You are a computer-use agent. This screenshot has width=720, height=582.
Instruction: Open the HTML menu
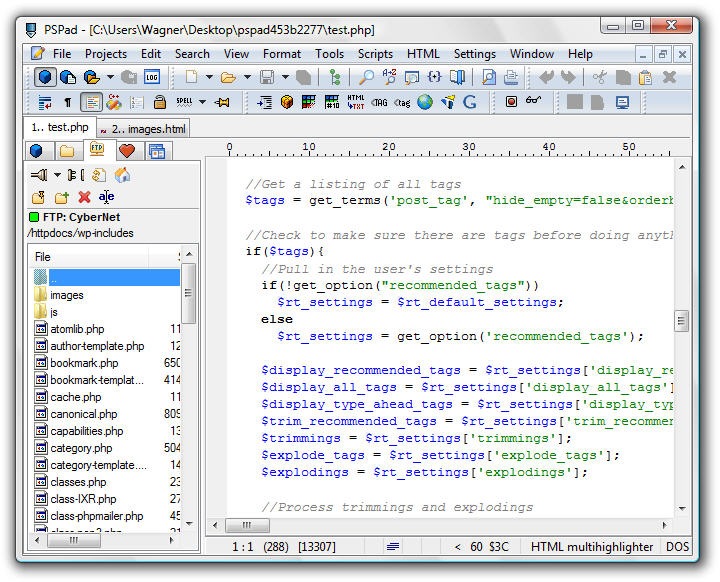tap(423, 54)
